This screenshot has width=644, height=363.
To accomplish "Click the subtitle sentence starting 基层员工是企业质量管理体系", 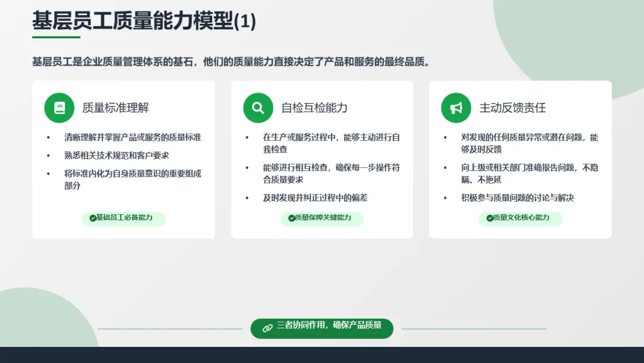I will point(231,62).
